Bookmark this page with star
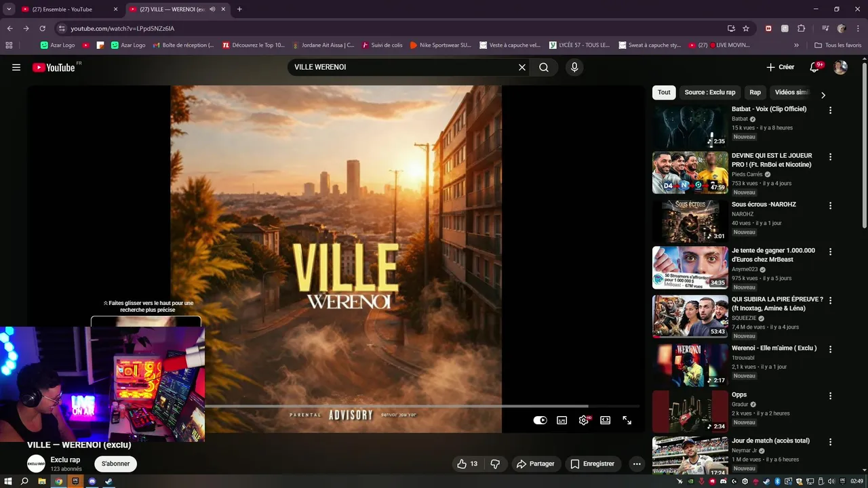The height and width of the screenshot is (488, 868). (746, 28)
